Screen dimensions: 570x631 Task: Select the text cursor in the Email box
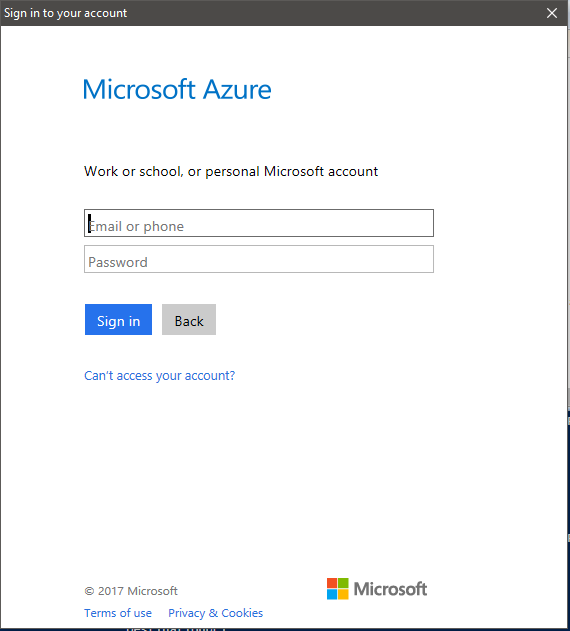pyautogui.click(x=89, y=223)
